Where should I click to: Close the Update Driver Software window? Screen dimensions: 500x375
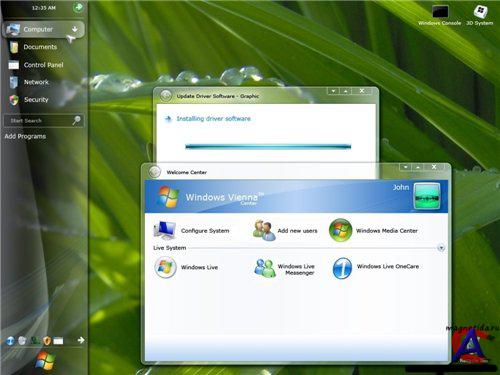362,91
